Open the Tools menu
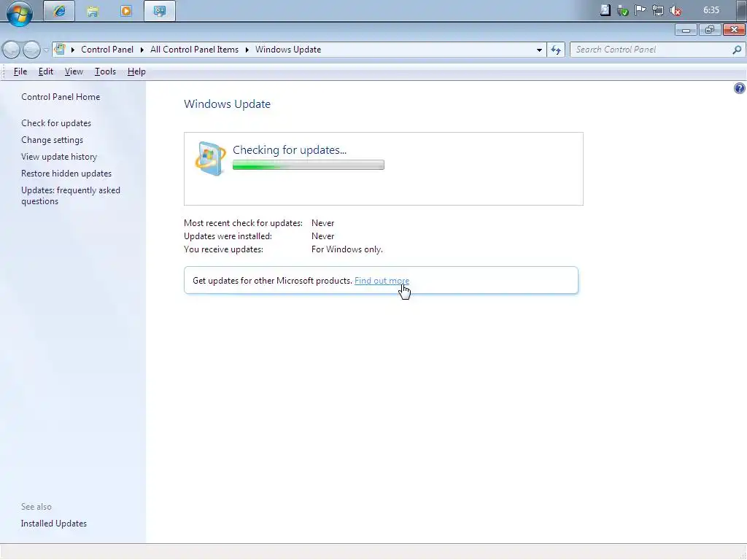 click(105, 71)
